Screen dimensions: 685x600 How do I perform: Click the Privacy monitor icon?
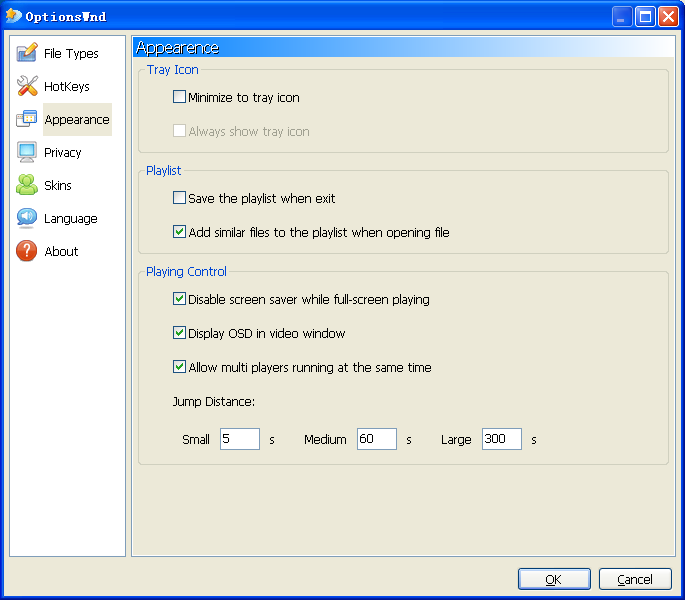pyautogui.click(x=27, y=152)
